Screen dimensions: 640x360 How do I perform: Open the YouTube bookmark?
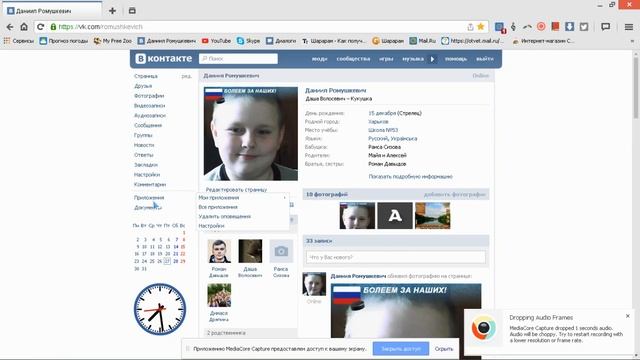(216, 41)
